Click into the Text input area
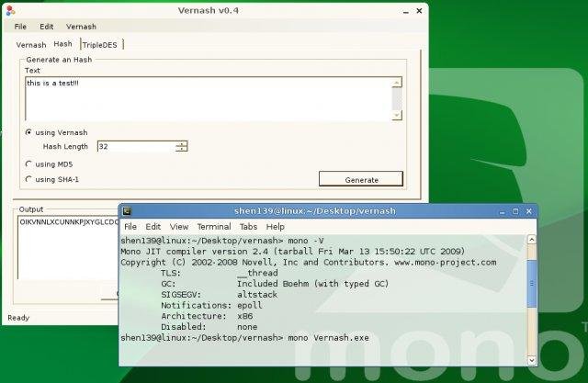The image size is (588, 383). (x=209, y=99)
